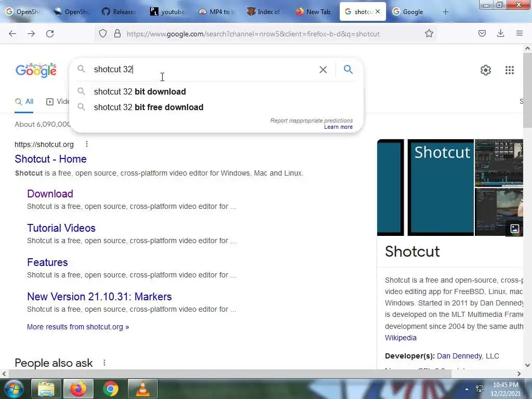Open New Version 21.10.31: Markers link
The height and width of the screenshot is (399, 532).
(99, 297)
